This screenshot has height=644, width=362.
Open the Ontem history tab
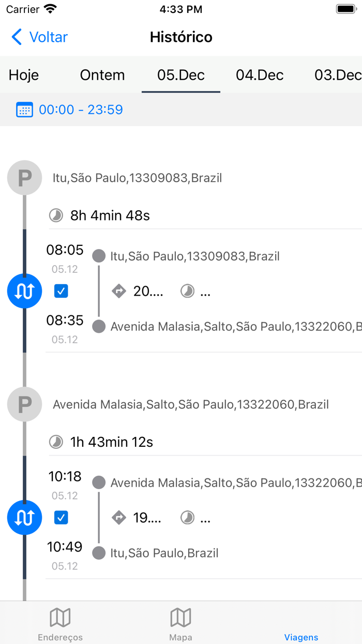click(102, 75)
